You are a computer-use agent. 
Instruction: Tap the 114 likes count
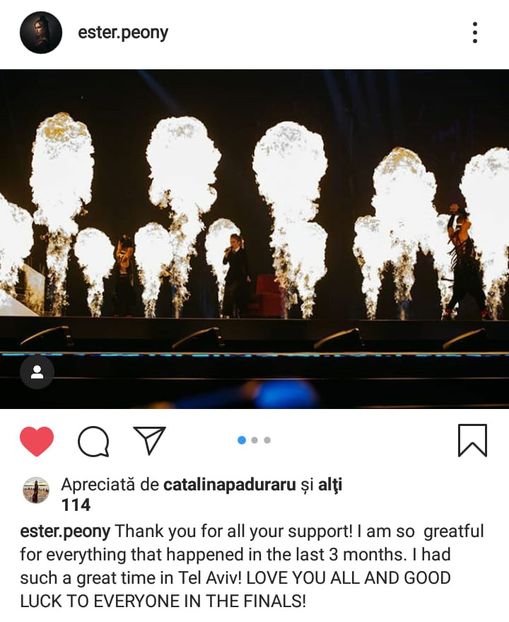pyautogui.click(x=76, y=505)
